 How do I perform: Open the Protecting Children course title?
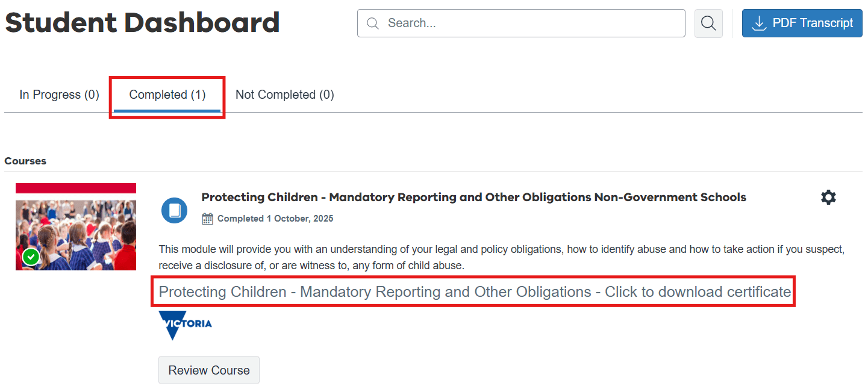473,198
